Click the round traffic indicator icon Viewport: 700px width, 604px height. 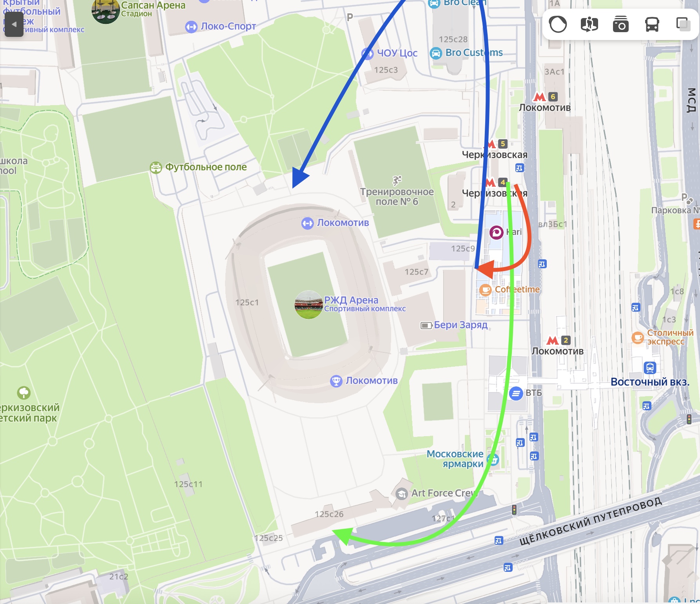point(558,25)
